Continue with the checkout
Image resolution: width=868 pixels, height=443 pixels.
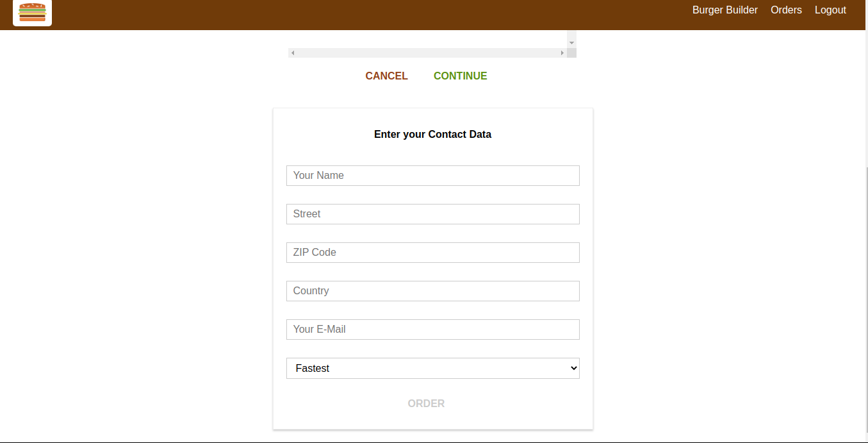[461, 76]
